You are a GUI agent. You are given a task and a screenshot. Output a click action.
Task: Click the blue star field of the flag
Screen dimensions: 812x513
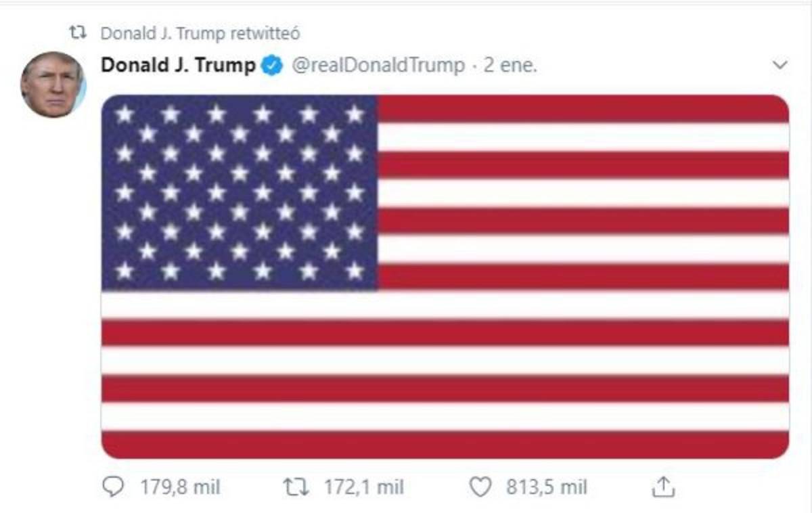[239, 193]
